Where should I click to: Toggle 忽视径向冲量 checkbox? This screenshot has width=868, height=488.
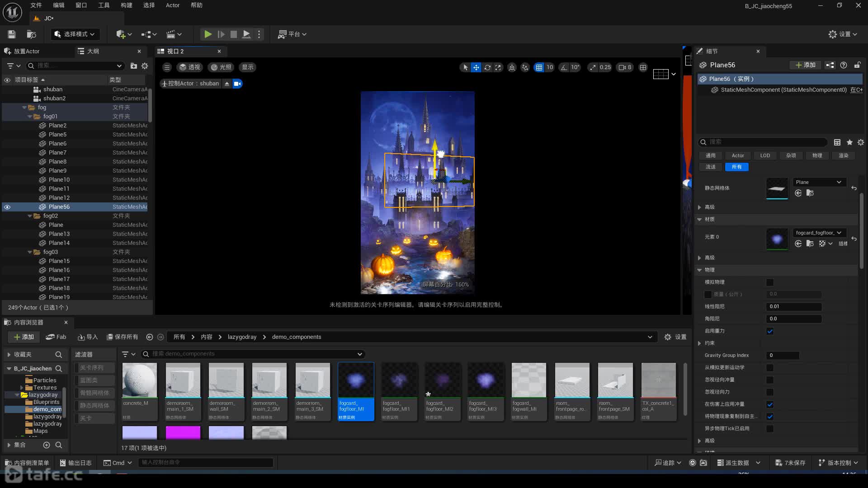770,380
